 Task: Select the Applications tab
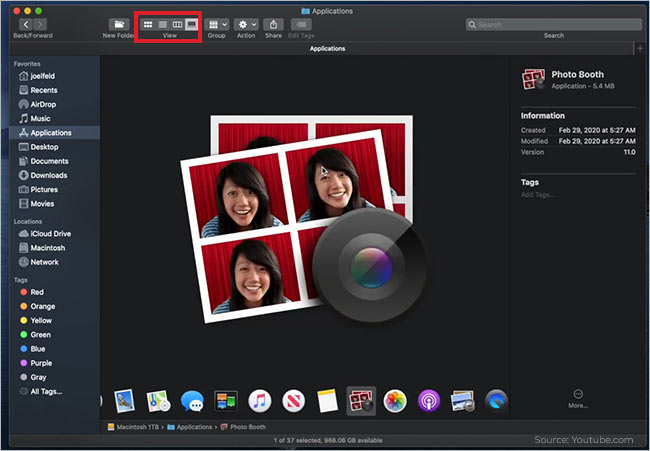(327, 48)
